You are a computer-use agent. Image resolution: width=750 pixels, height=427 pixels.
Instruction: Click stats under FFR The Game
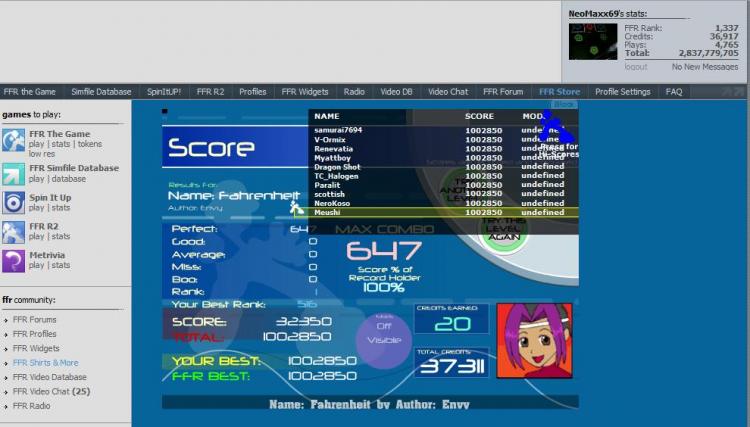click(61, 144)
